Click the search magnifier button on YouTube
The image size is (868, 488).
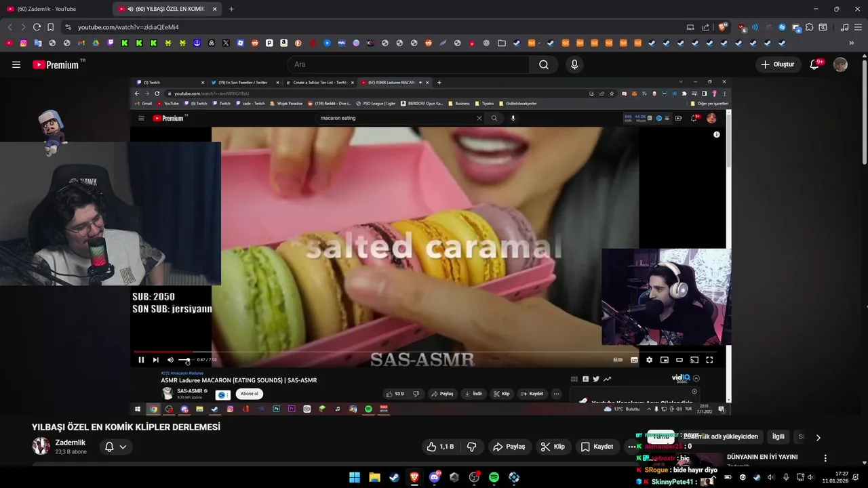[x=544, y=64]
